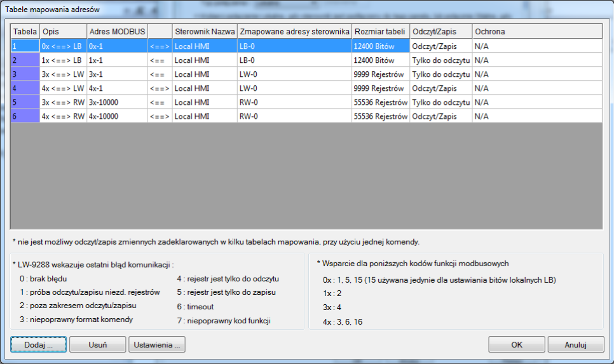614x364 pixels.
Task: Click RW-0 mapped address in row 5
Action: 294,102
